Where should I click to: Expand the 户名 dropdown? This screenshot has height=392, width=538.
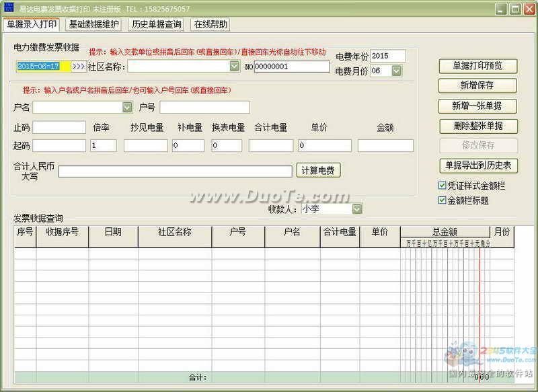(x=127, y=108)
